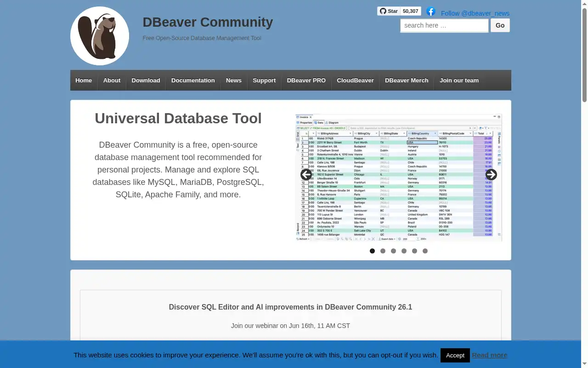Click the previous slide arrow
Screen dimensions: 588x368
click(x=306, y=175)
